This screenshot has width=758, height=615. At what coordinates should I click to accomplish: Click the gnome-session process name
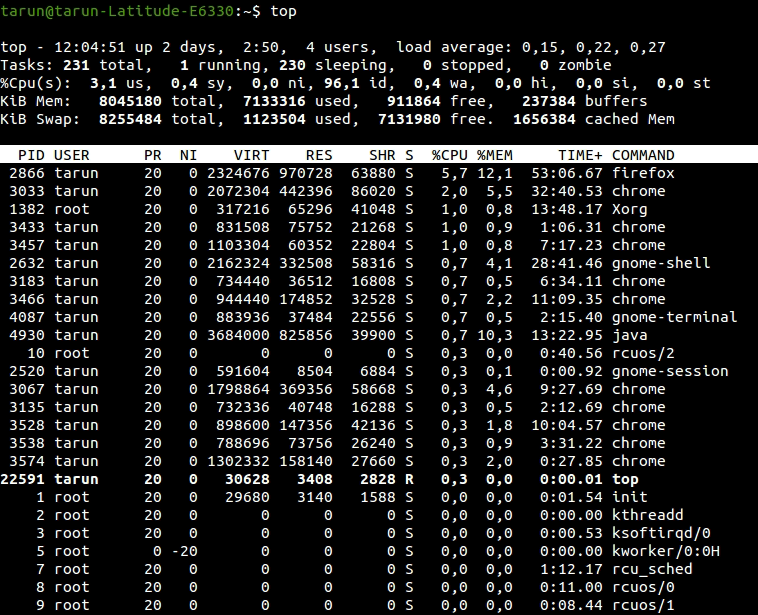coord(670,371)
